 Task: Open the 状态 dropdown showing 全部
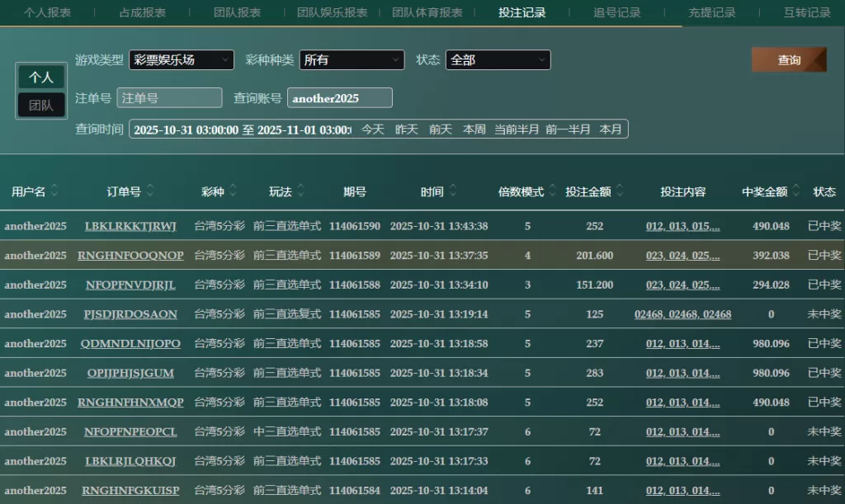point(498,60)
